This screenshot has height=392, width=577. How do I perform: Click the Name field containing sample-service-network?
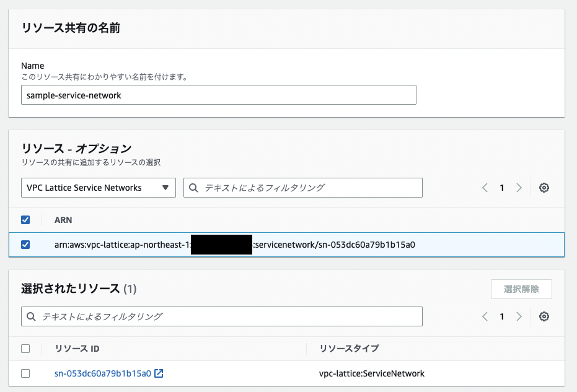218,95
